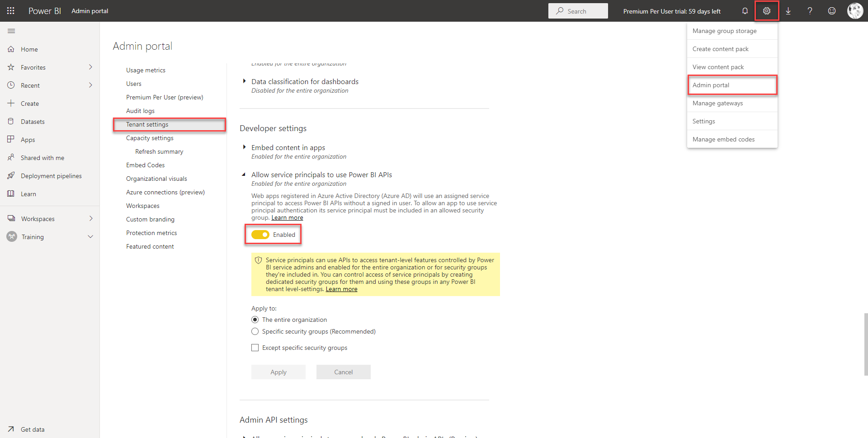Click the Cancel button
868x438 pixels.
(x=344, y=372)
